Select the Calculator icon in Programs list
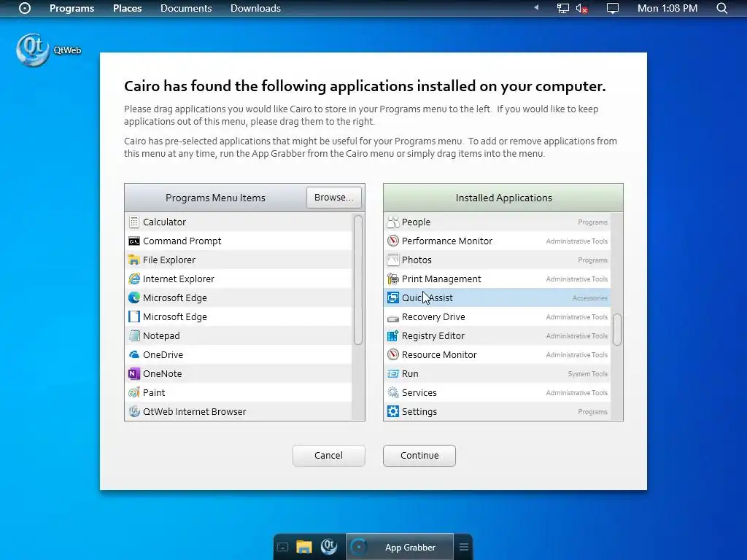 point(134,222)
